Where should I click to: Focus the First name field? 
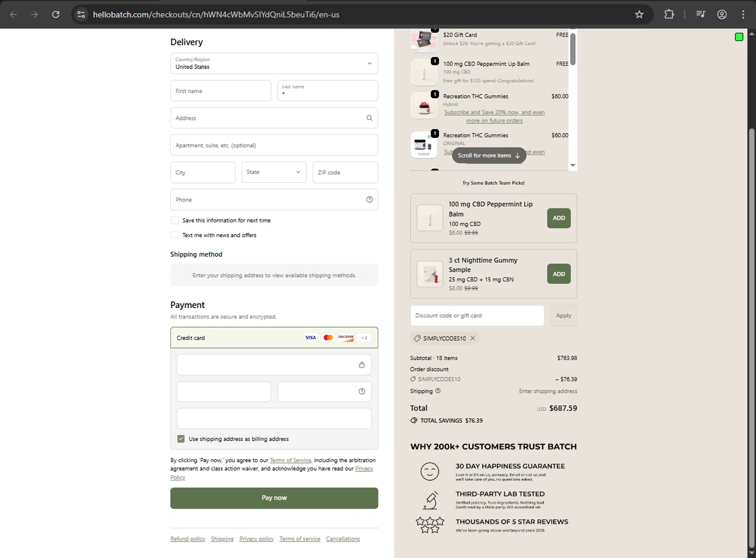tap(221, 91)
